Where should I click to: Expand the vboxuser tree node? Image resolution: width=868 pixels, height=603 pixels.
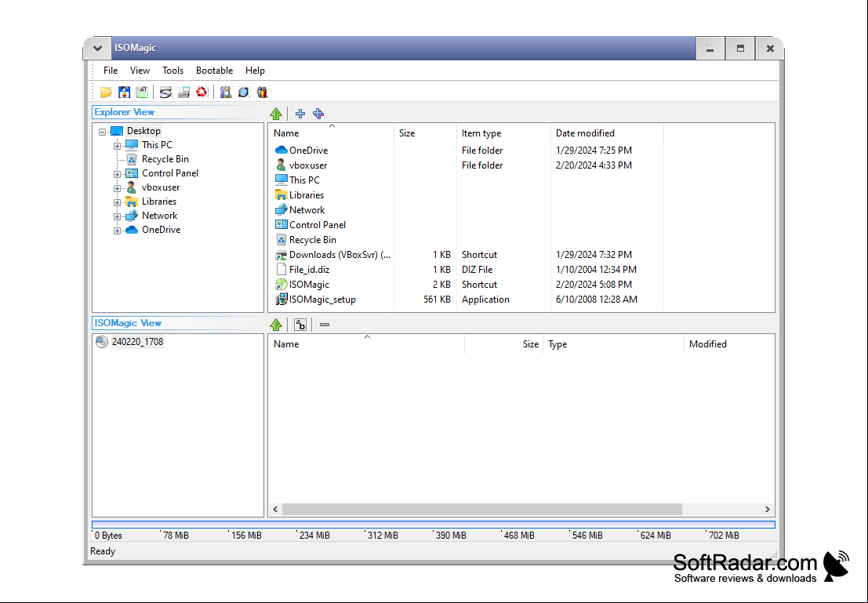117,188
